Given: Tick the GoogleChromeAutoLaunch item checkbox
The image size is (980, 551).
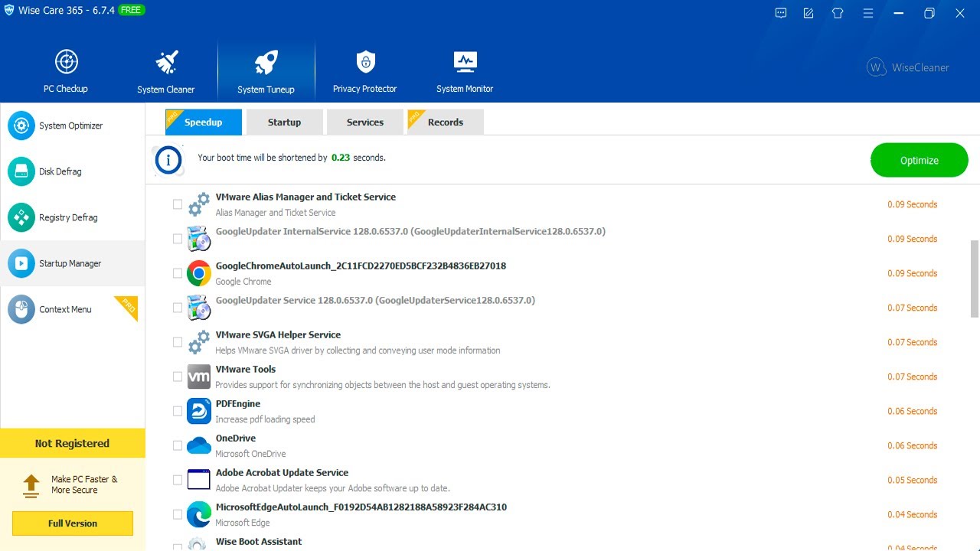Looking at the screenshot, I should point(178,273).
